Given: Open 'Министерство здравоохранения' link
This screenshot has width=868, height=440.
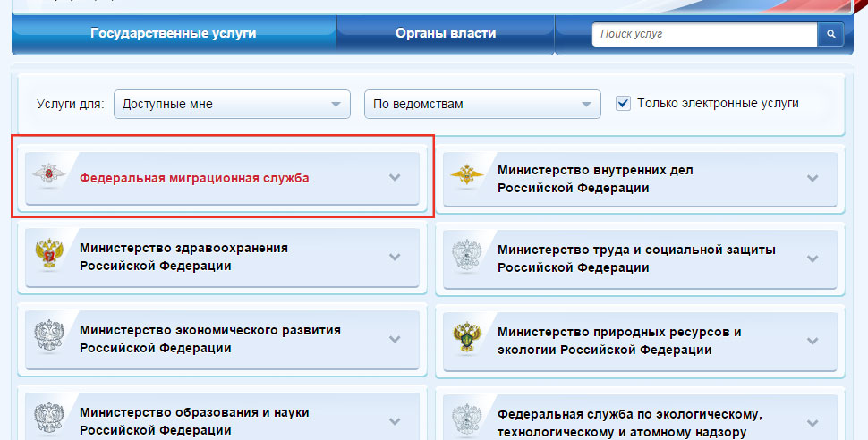Looking at the screenshot, I should coord(183,257).
